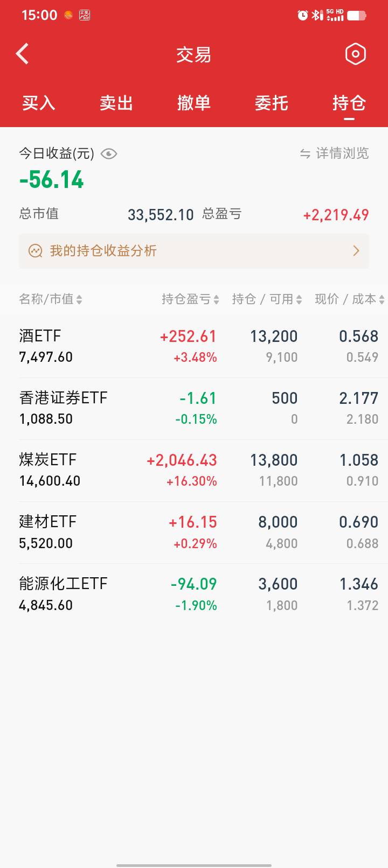
Task: Sort by 持仓 / 可用 column
Action: pos(267,299)
